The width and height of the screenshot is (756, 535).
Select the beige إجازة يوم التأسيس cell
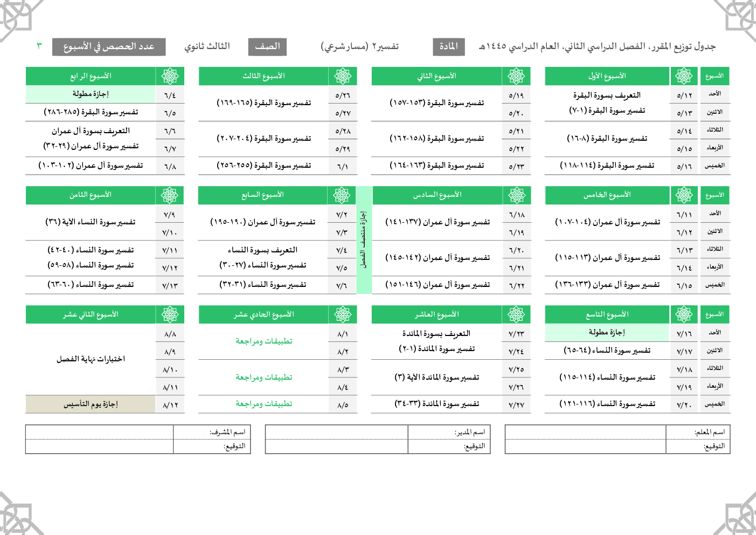(x=91, y=404)
